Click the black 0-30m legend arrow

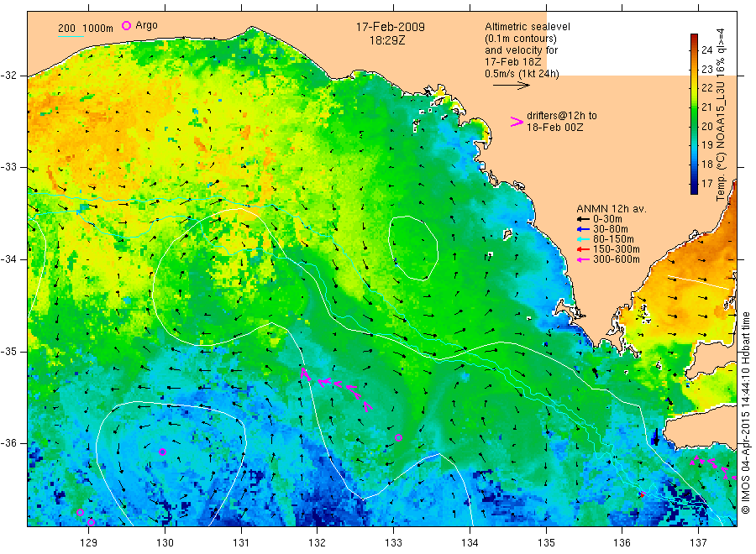583,219
